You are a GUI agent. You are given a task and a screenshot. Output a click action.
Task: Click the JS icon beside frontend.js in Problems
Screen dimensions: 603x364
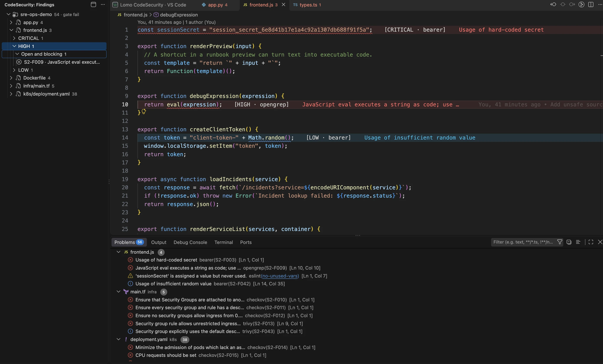(126, 252)
